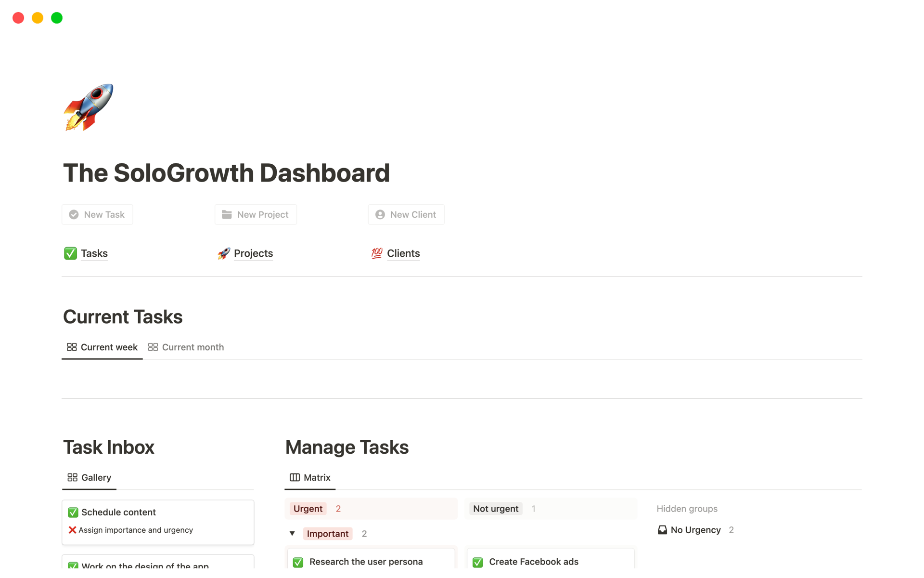Switch to the Current month tab
924x578 pixels.
[186, 347]
